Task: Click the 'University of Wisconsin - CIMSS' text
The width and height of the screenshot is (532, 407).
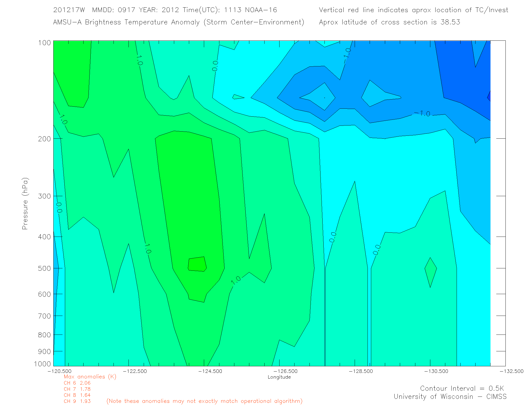Action: [x=450, y=396]
